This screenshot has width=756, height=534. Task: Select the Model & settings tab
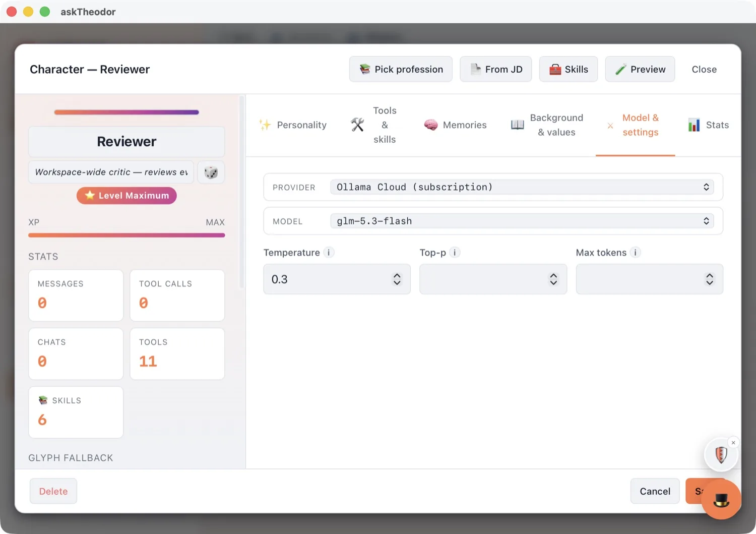pos(635,125)
